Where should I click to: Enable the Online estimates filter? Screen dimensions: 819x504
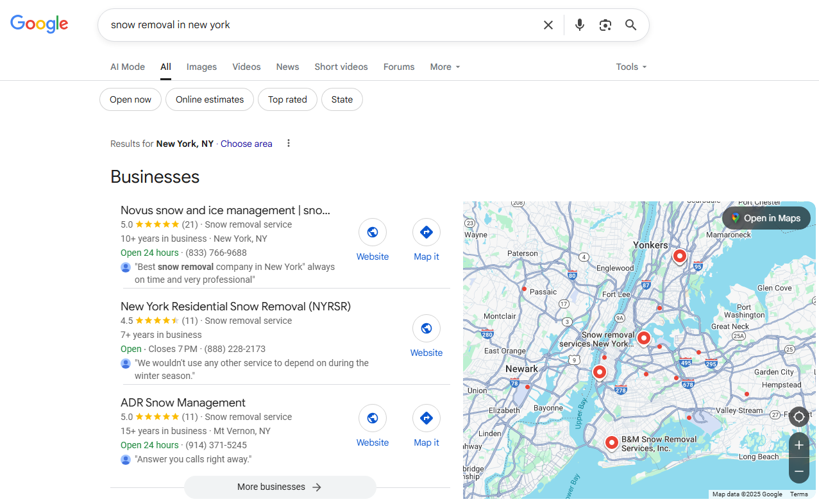tap(209, 99)
